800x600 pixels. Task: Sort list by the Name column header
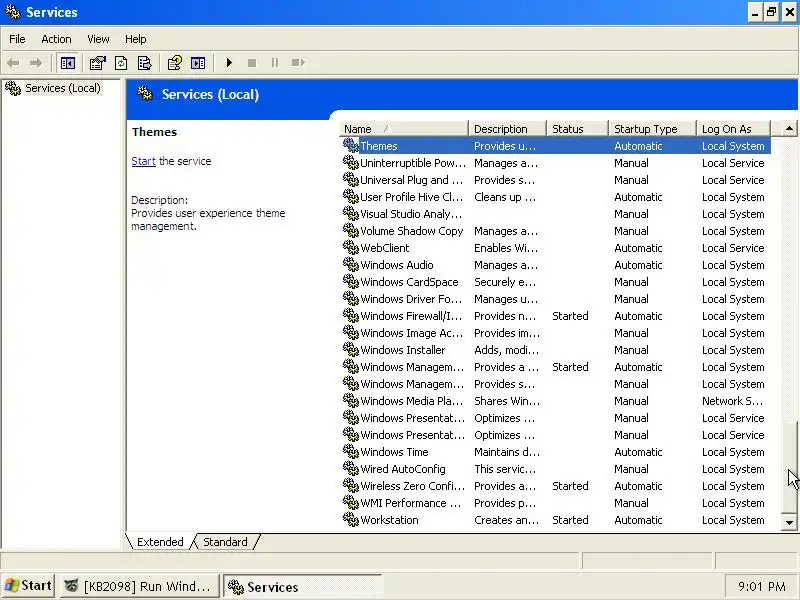pos(404,129)
